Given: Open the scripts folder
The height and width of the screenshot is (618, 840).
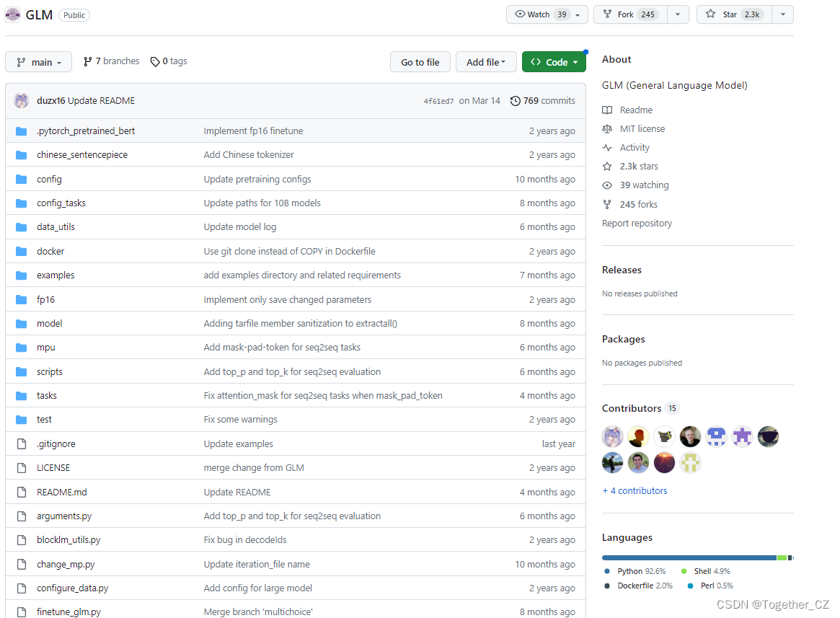Looking at the screenshot, I should [49, 371].
